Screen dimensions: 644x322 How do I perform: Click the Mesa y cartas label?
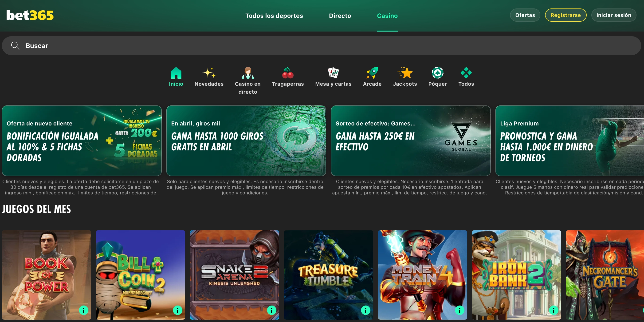pos(333,84)
